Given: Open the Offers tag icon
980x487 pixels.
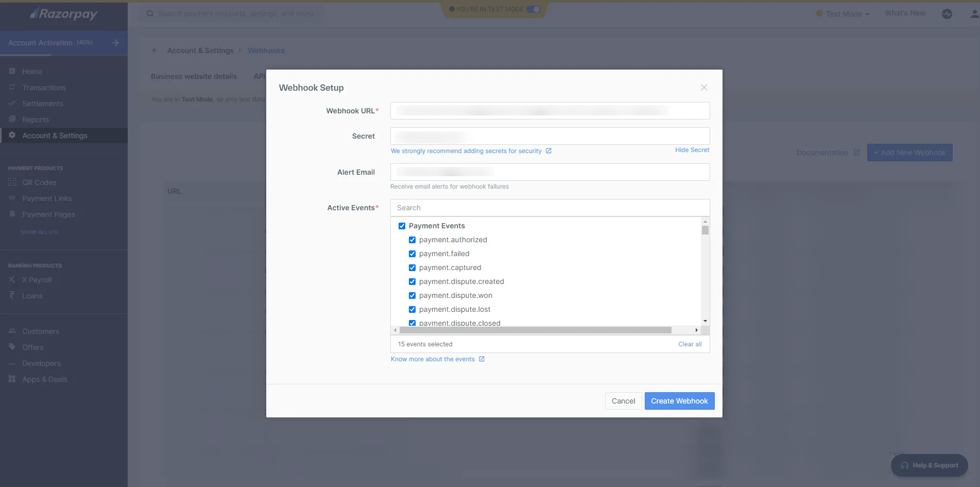Looking at the screenshot, I should (12, 347).
